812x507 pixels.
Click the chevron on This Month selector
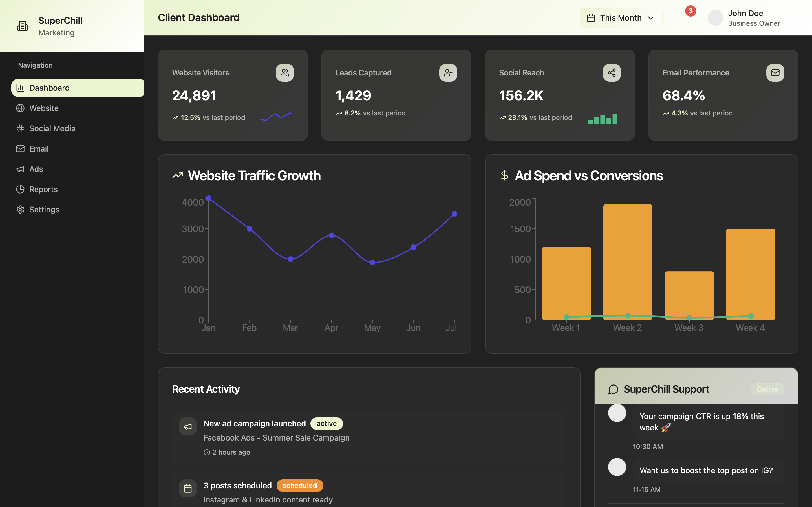(x=651, y=18)
